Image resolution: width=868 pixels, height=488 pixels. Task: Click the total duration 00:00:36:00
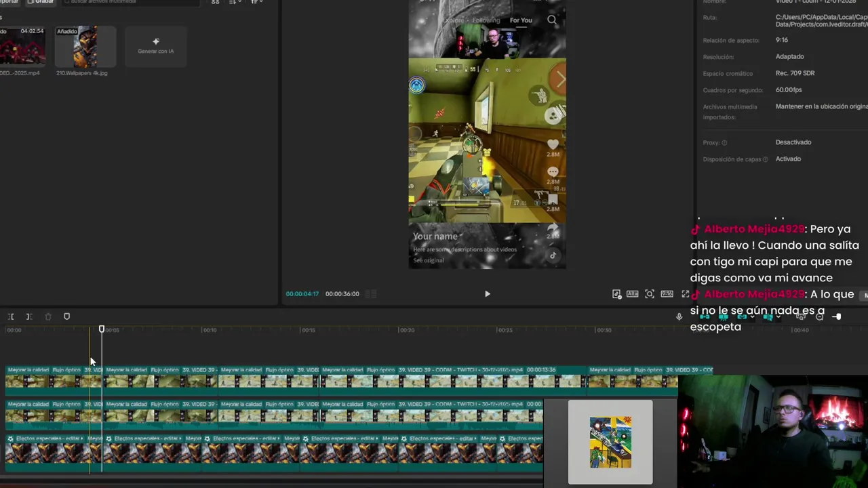pos(342,294)
